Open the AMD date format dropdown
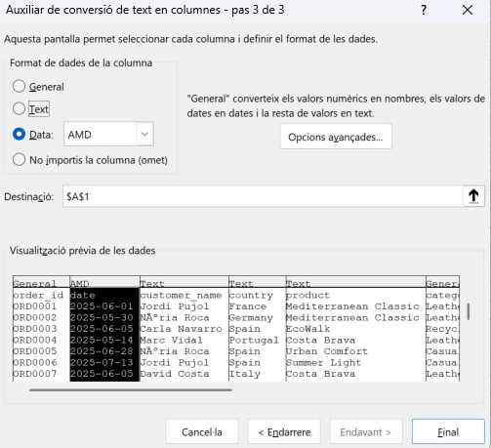The image size is (491, 448). pos(144,134)
